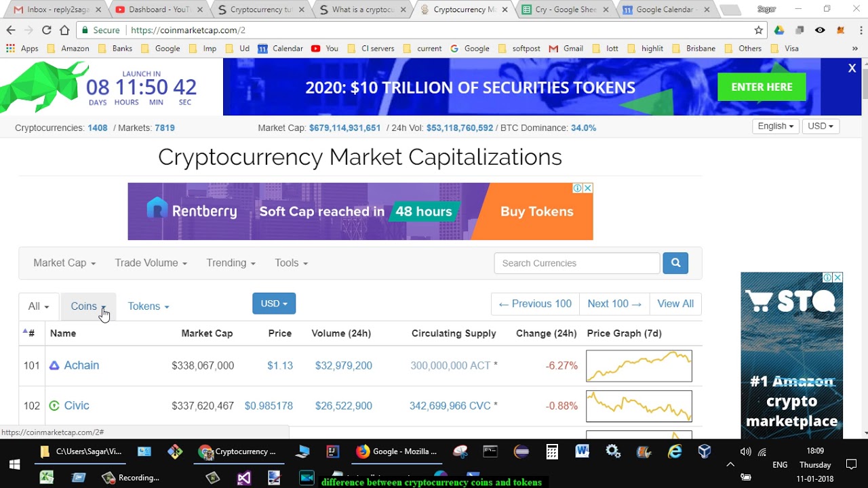
Task: Open Internet Explorer from the taskbar
Action: pos(675,451)
